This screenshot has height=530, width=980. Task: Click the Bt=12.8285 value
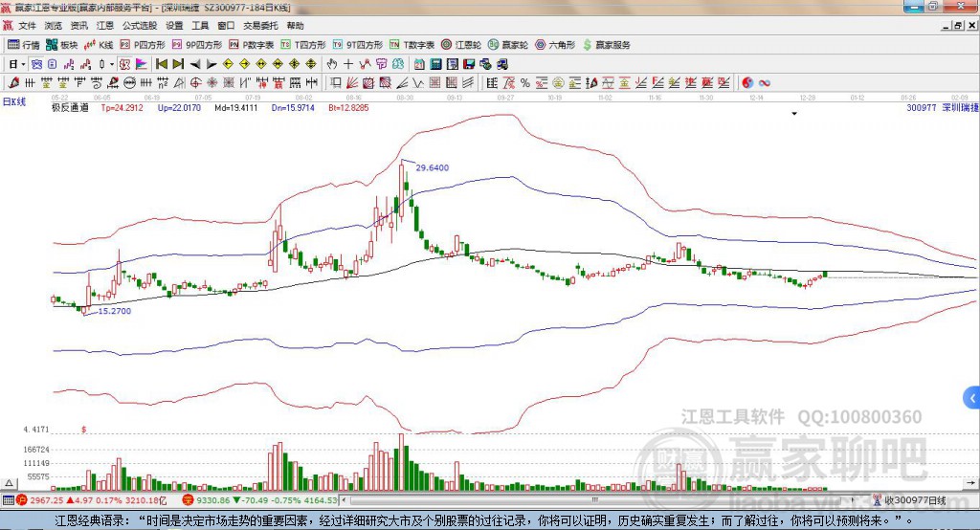coord(348,108)
